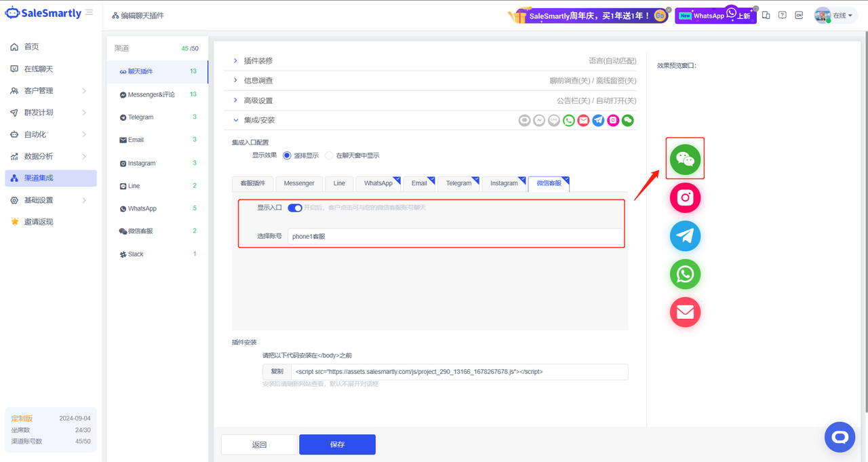Image resolution: width=868 pixels, height=462 pixels.
Task: Open the device switch icon in top bar
Action: (766, 15)
